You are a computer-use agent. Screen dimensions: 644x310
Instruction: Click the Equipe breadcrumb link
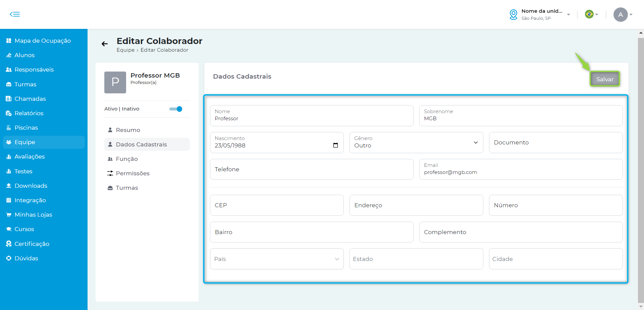pyautogui.click(x=125, y=50)
